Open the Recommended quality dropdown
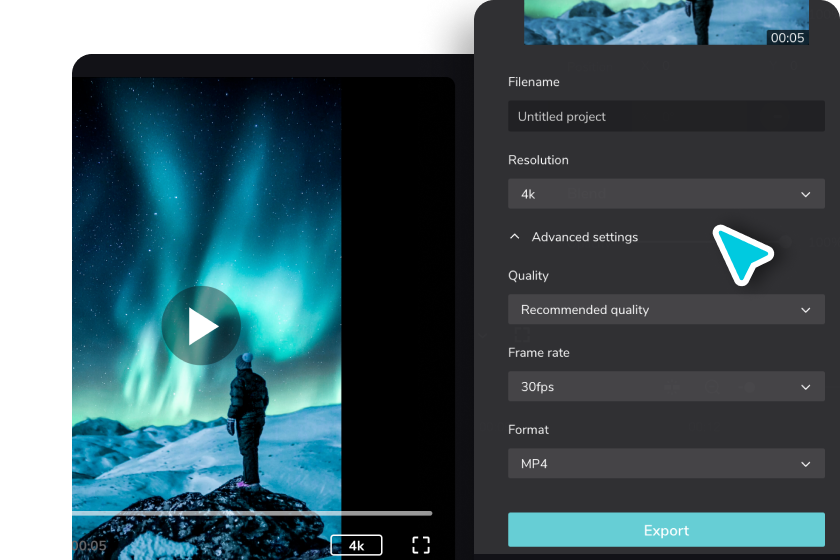This screenshot has width=840, height=560. pos(666,310)
